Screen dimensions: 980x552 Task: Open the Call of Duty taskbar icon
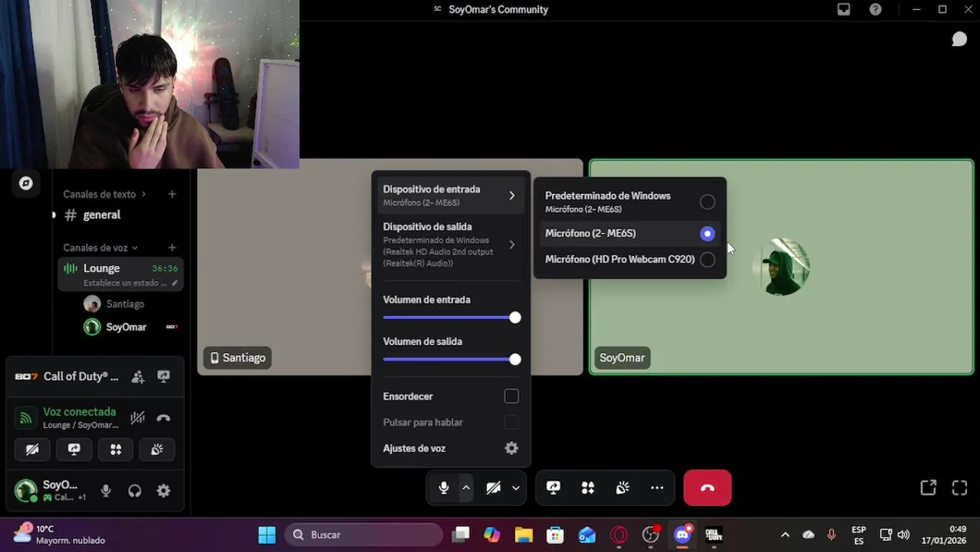(x=714, y=534)
